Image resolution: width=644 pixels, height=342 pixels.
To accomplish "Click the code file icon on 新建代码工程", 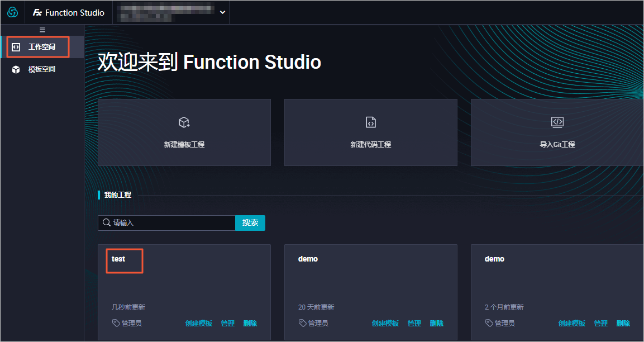I will [371, 122].
